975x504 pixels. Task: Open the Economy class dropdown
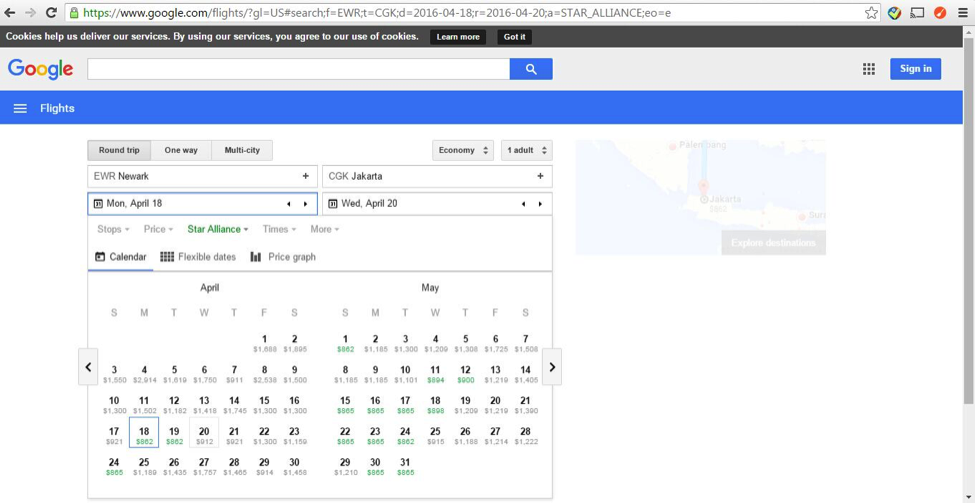(463, 150)
